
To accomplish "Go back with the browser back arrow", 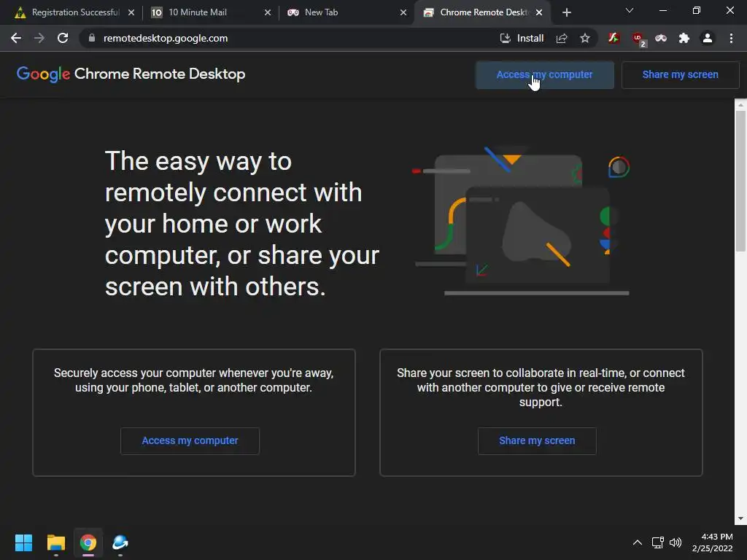I will [x=16, y=38].
